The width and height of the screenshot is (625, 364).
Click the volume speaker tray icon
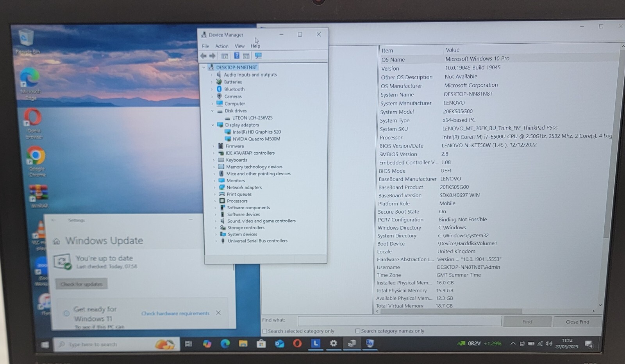[548, 344]
